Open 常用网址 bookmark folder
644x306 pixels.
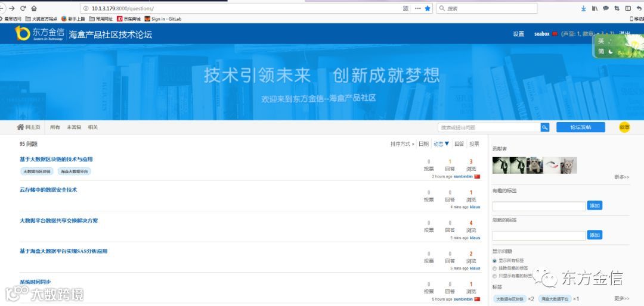click(101, 19)
